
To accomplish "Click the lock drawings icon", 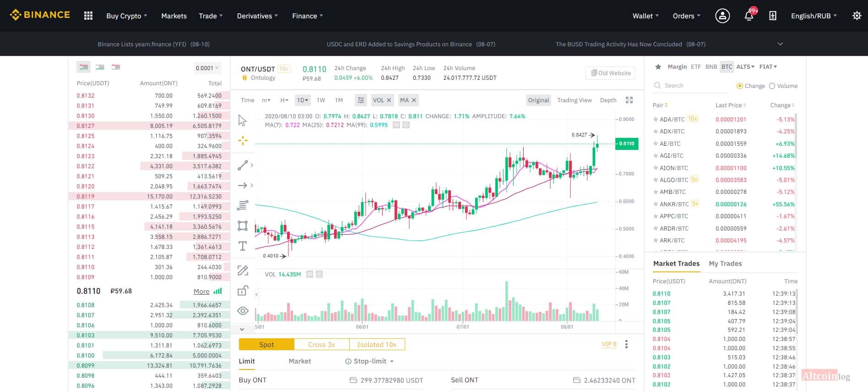I will coord(243,291).
